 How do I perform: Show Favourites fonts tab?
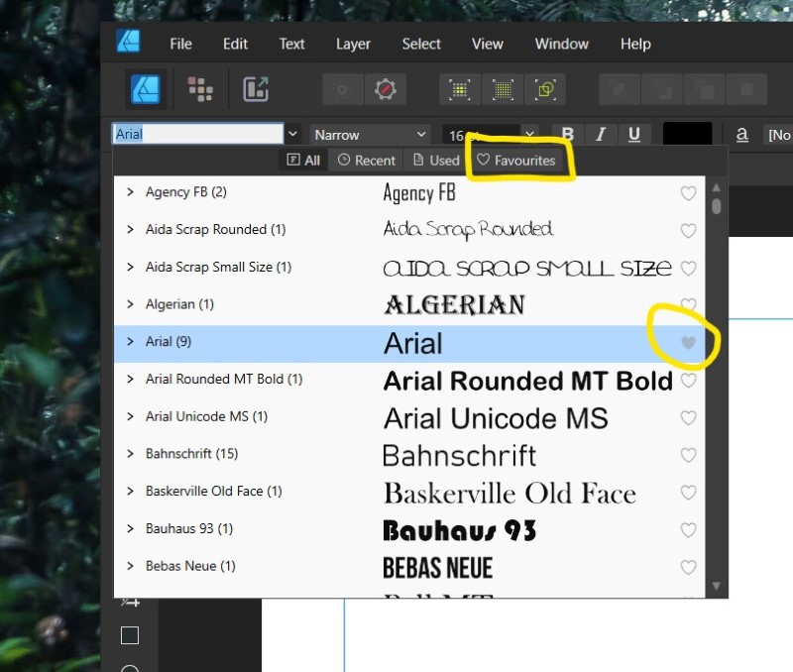click(515, 161)
